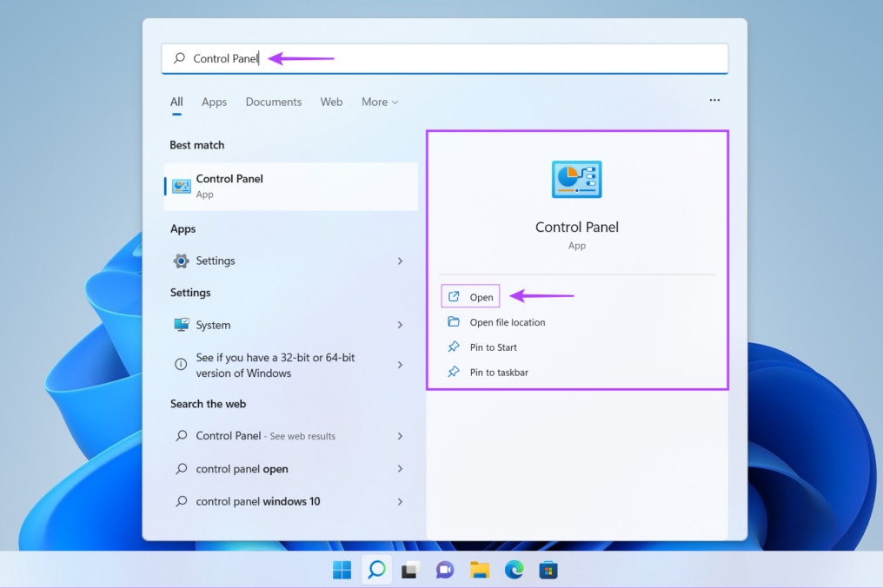
Task: Open Task View from the taskbar
Action: 410,570
